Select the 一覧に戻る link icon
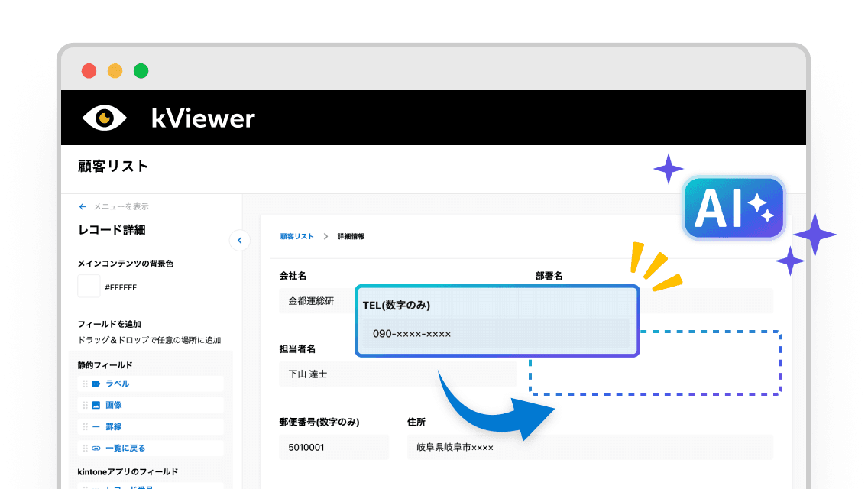Viewport: 868px width, 489px height. point(96,448)
